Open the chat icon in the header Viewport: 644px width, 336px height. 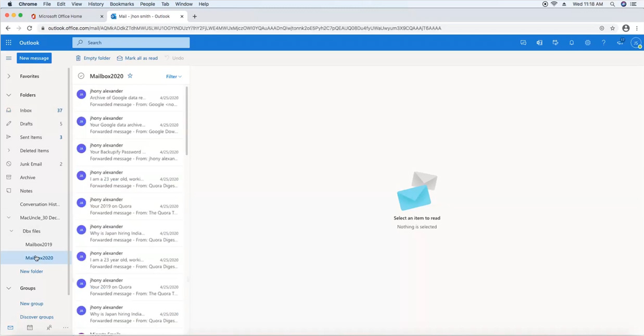(x=523, y=43)
